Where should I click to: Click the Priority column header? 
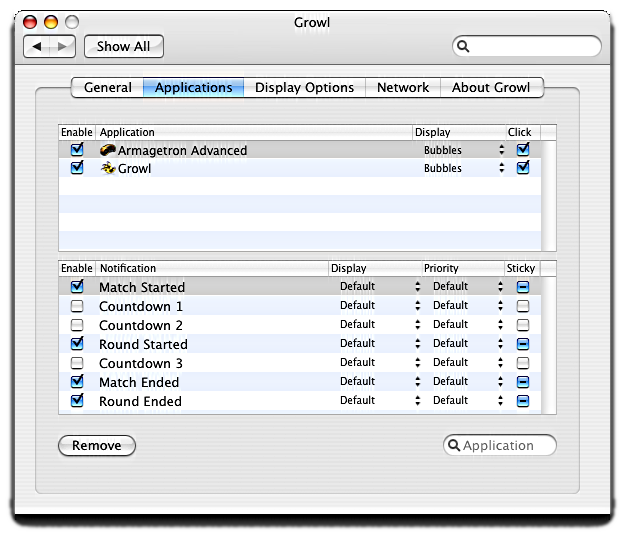pos(463,268)
